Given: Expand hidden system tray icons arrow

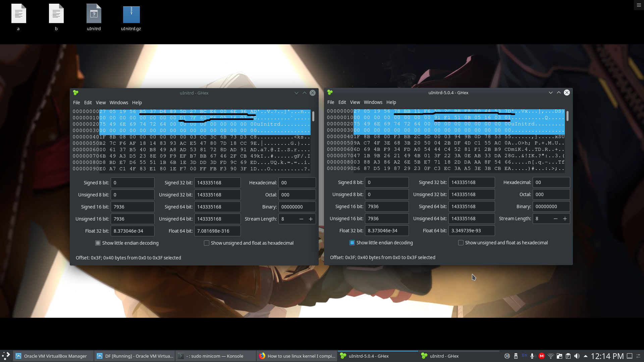Looking at the screenshot, I should click(x=586, y=356).
